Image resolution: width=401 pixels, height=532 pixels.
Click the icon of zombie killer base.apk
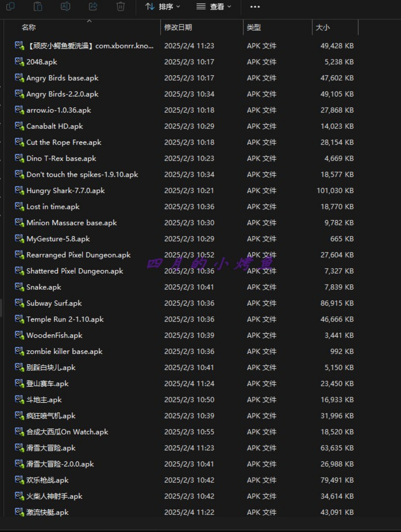[20, 351]
